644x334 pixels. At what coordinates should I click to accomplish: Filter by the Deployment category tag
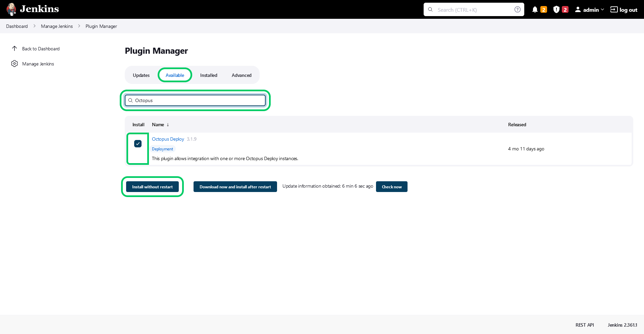click(x=162, y=149)
